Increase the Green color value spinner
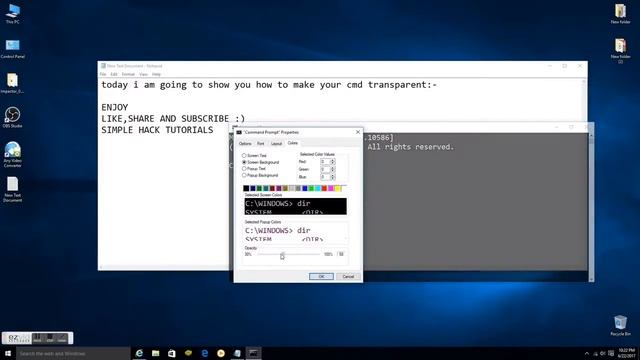The width and height of the screenshot is (640, 360). point(333,168)
